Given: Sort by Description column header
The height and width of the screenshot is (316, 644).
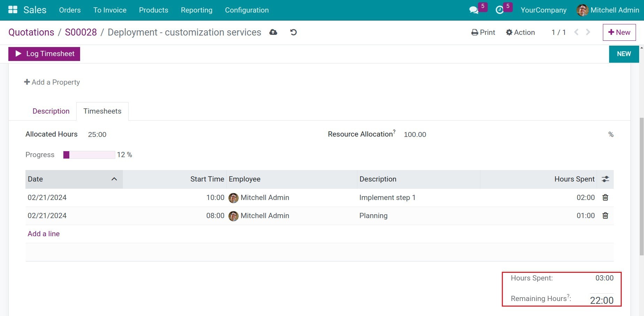Looking at the screenshot, I should pos(378,179).
